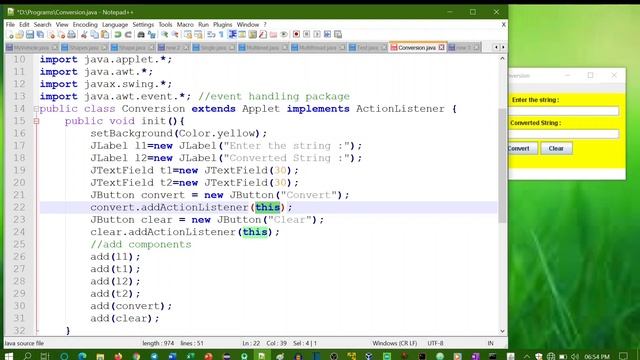Open the Run menu
Image resolution: width=640 pixels, height=360 pixels.
point(203,24)
